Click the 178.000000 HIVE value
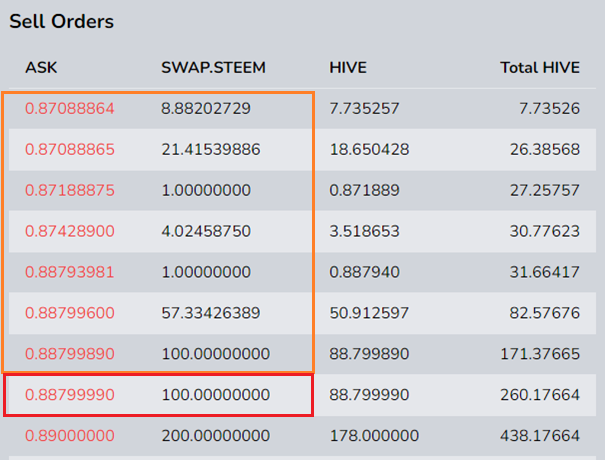605x460 pixels. click(x=374, y=436)
